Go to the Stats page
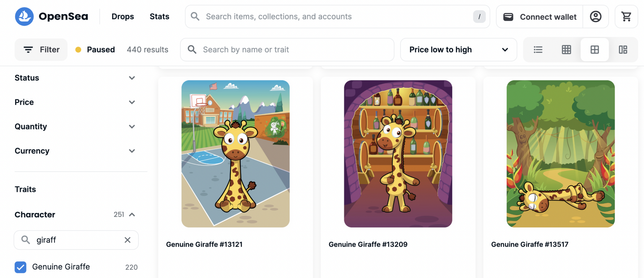644x278 pixels. [159, 16]
